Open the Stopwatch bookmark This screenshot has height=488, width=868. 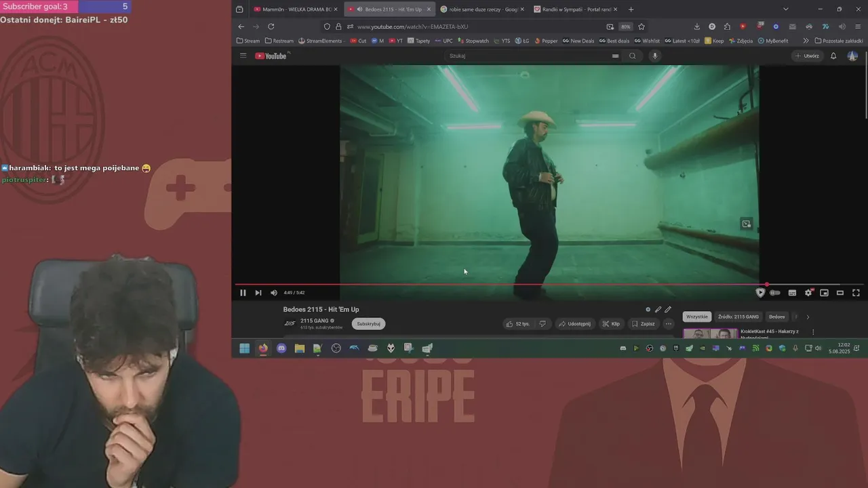click(473, 41)
